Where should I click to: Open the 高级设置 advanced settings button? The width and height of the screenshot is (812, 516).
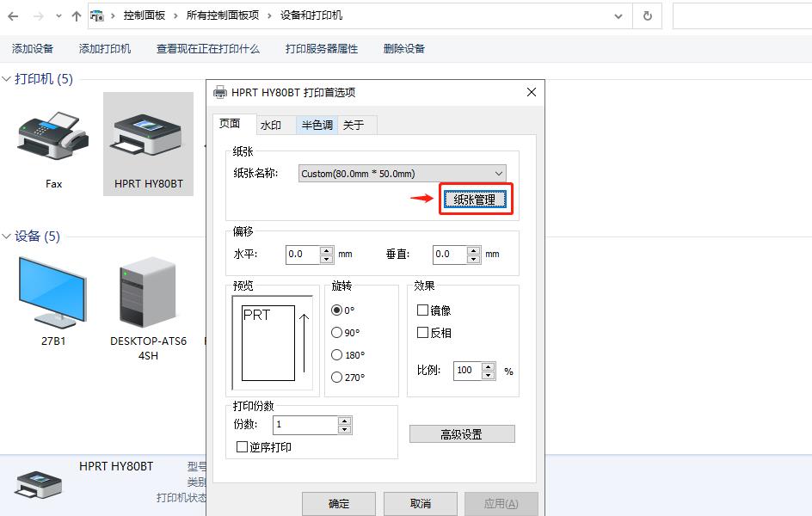click(x=462, y=434)
